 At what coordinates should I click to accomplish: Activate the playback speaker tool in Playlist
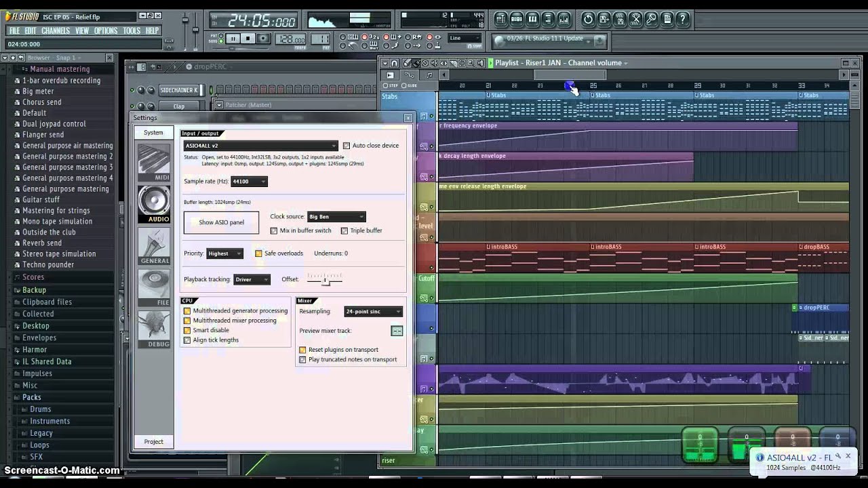(481, 63)
